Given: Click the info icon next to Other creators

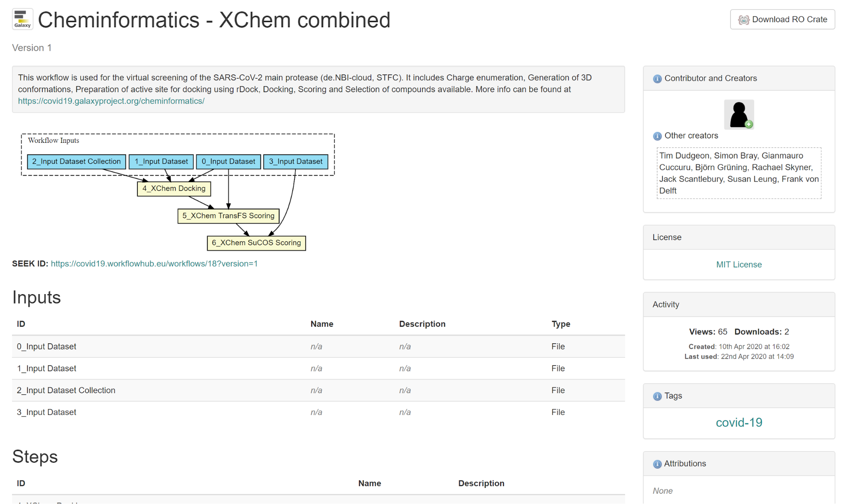Looking at the screenshot, I should tap(657, 136).
